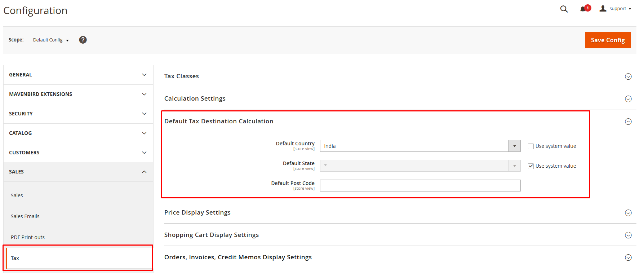The width and height of the screenshot is (644, 273).
Task: Expand the Tax Classes section chevron
Action: pos(628,76)
